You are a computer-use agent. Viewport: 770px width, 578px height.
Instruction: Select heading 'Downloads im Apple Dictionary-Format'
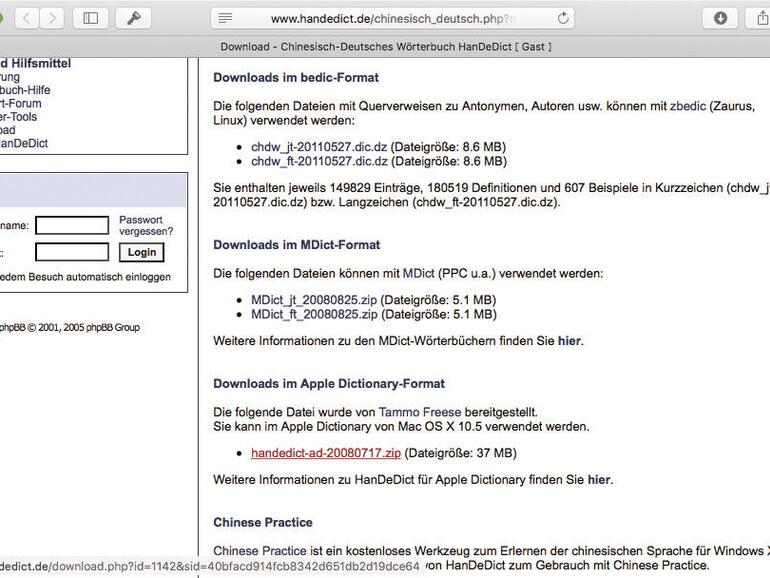click(x=329, y=384)
